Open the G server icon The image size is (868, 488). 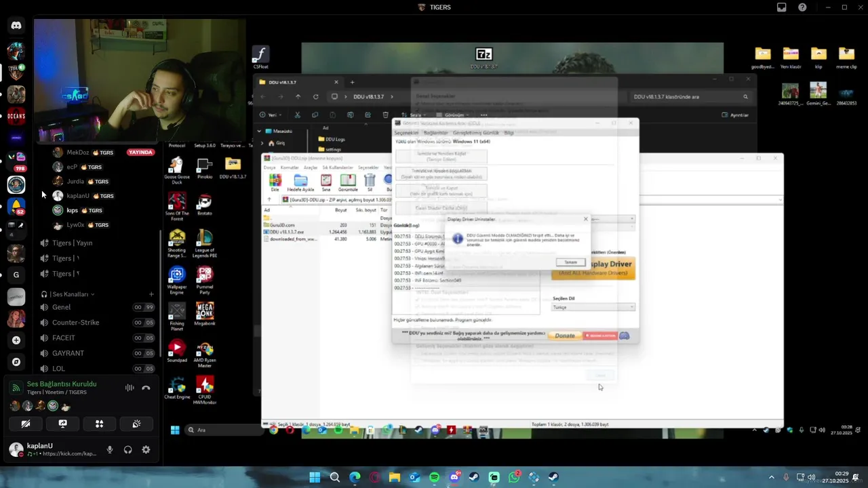click(x=16, y=274)
